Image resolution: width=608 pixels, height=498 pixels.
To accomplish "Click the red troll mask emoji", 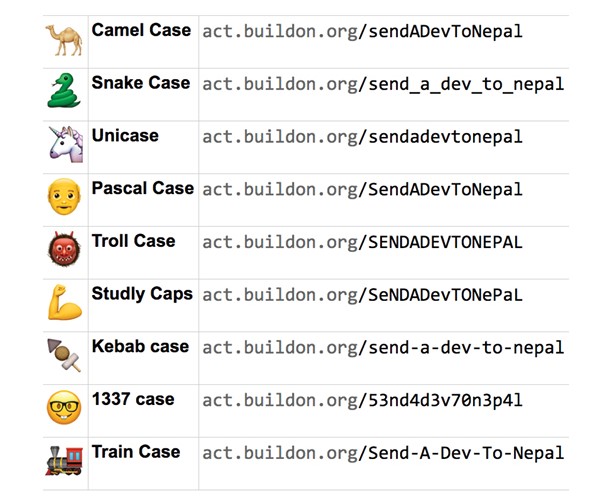I will coord(64,250).
